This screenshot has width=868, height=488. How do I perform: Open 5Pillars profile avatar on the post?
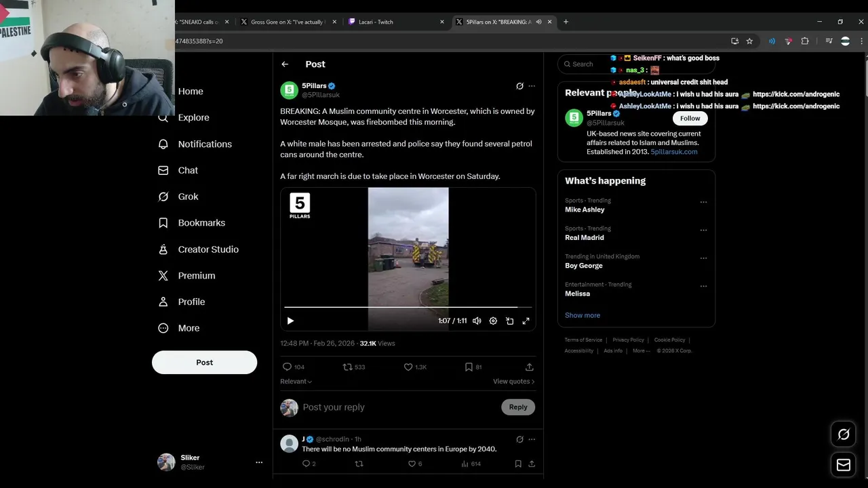(x=289, y=90)
